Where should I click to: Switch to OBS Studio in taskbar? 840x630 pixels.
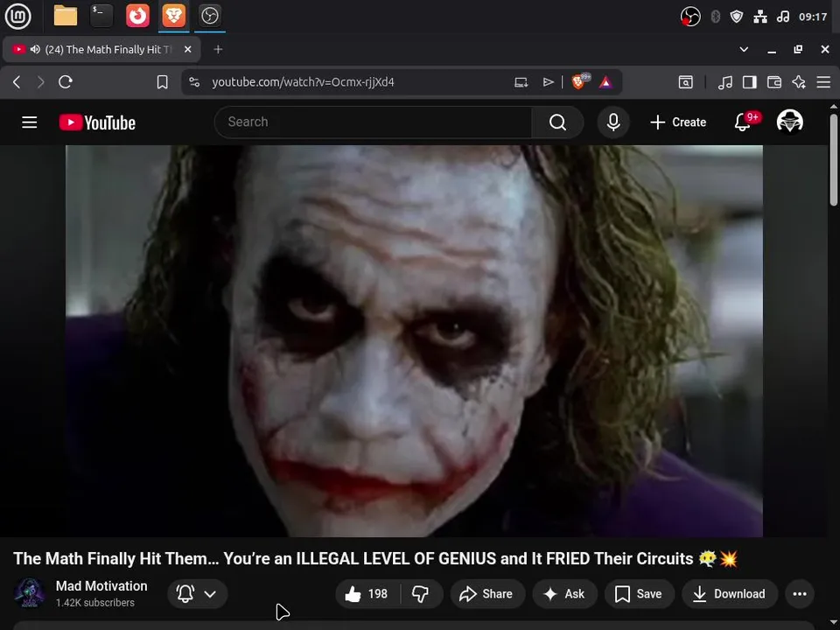(209, 16)
